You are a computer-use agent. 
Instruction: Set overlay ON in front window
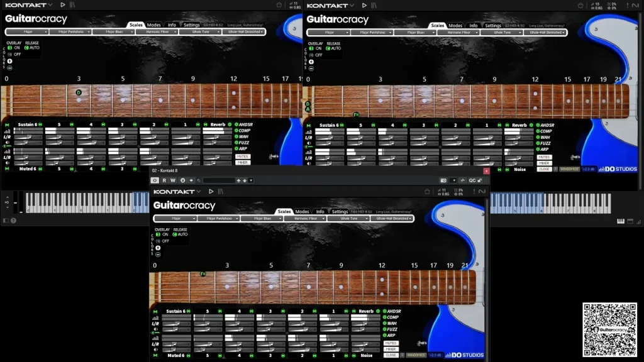click(x=158, y=234)
